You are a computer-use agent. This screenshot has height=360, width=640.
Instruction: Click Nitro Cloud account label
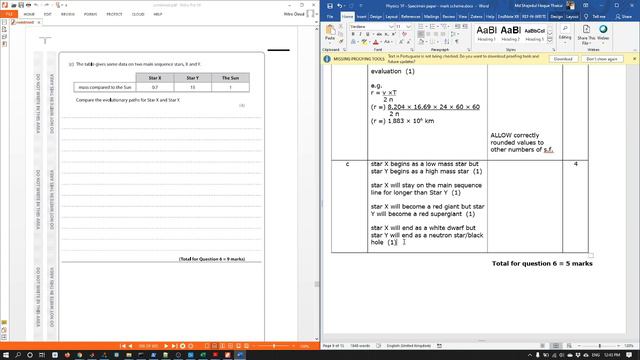click(x=294, y=14)
